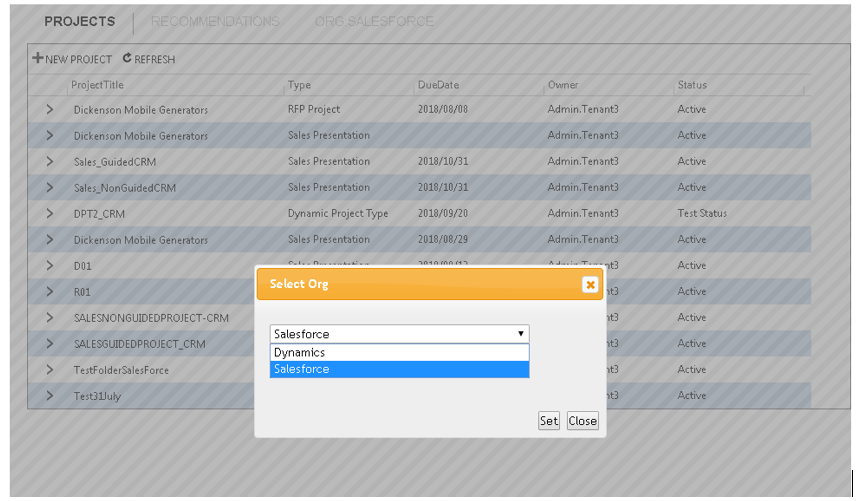Click the TestFolderSalesForce project title

(121, 370)
